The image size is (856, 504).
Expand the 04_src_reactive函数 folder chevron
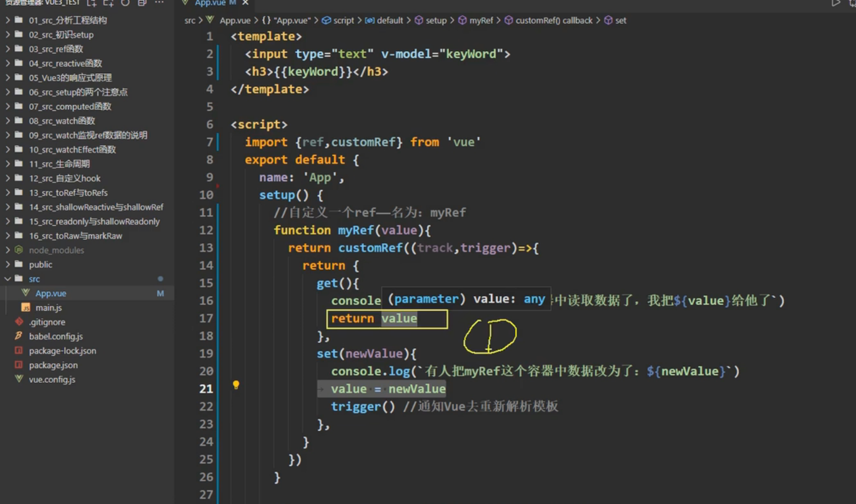pos(7,63)
